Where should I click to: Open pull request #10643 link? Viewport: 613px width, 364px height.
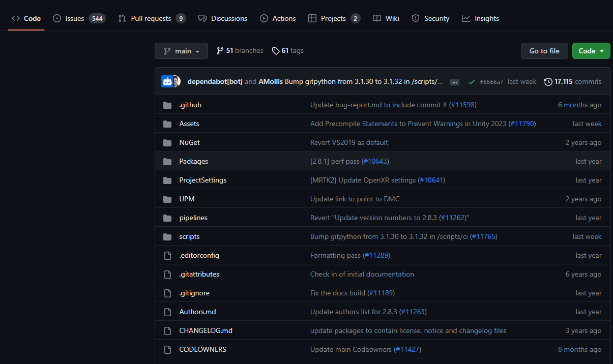(x=375, y=161)
